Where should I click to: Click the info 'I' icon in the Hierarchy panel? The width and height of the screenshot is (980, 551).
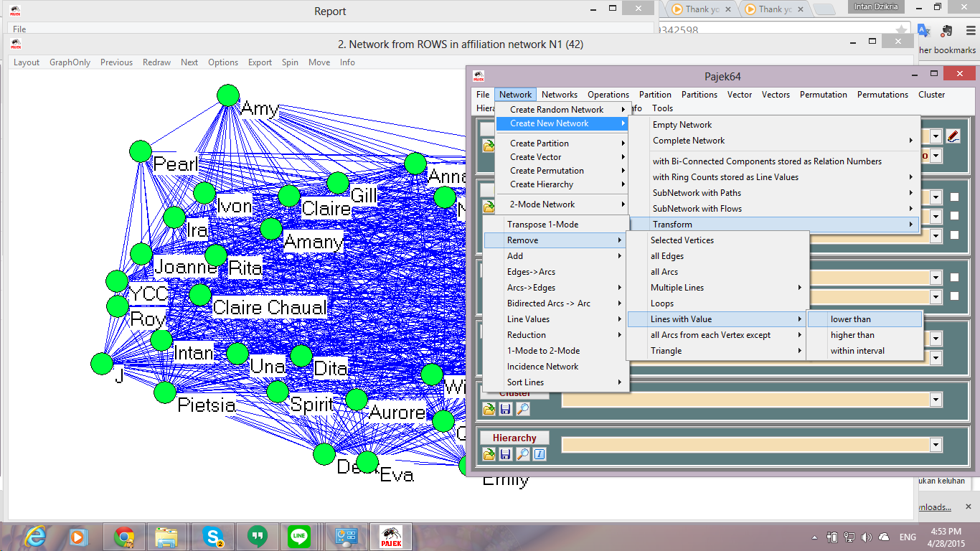pos(540,453)
